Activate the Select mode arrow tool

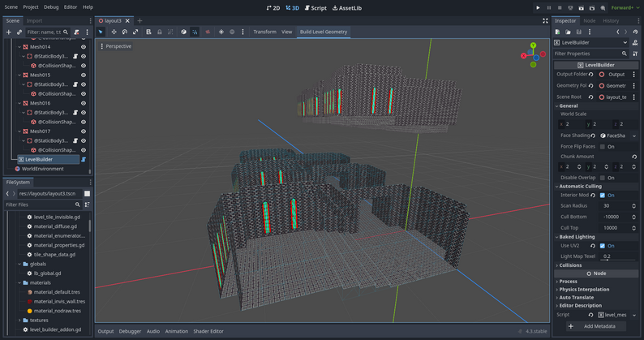pos(101,32)
